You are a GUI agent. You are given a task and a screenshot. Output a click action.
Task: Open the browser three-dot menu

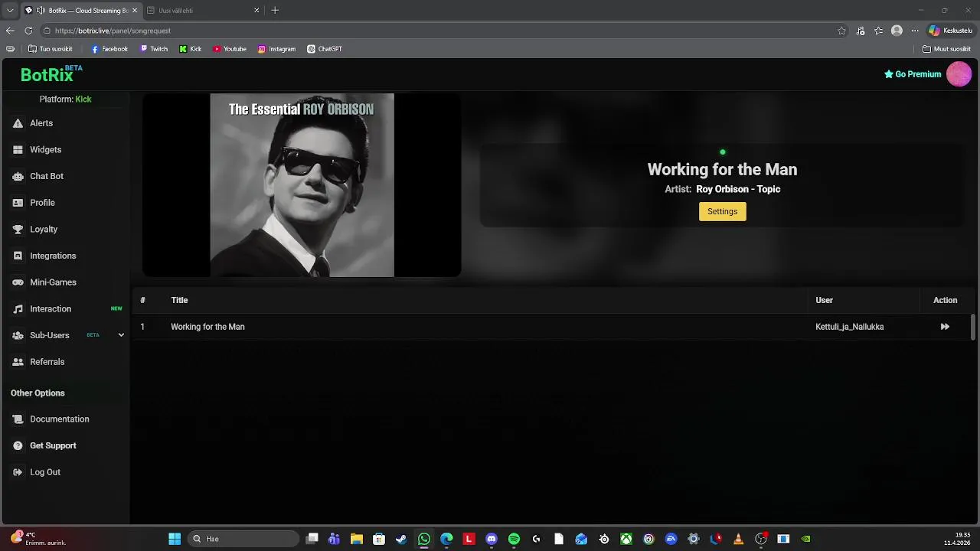[x=914, y=31]
